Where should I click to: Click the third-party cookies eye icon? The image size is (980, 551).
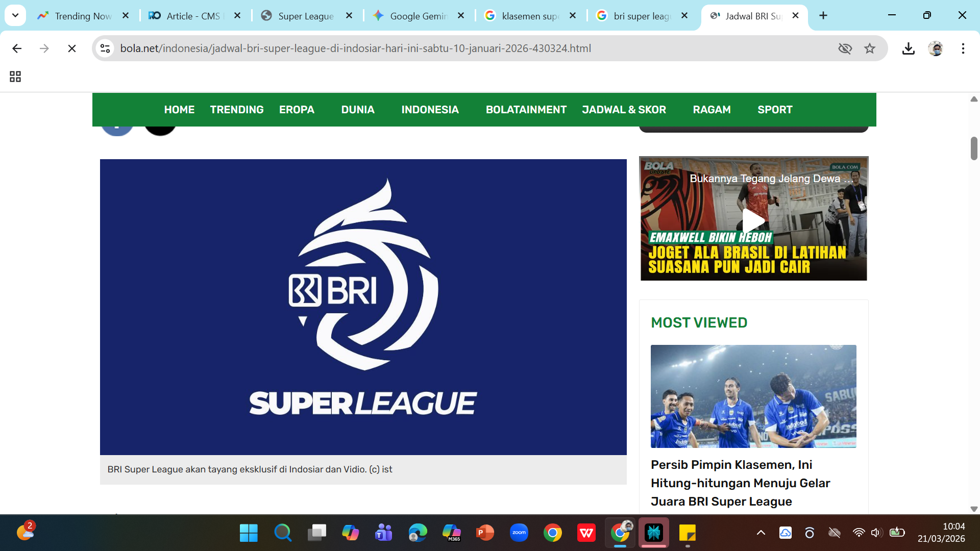click(x=845, y=48)
